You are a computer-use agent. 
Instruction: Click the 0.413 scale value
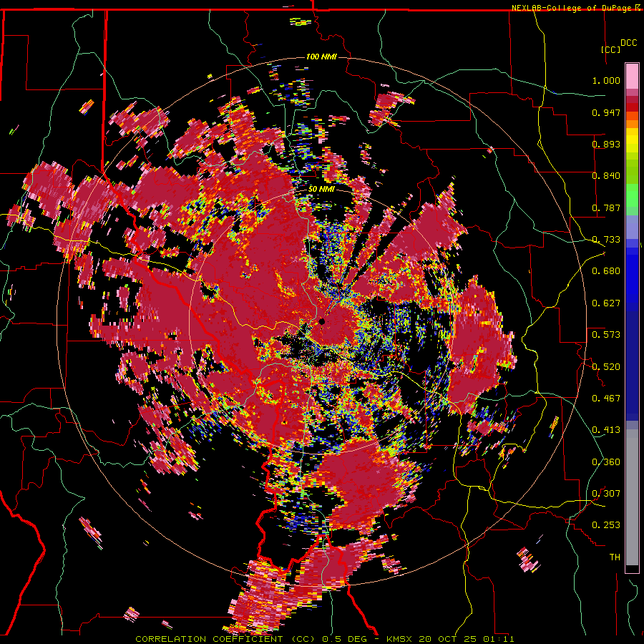[606, 429]
